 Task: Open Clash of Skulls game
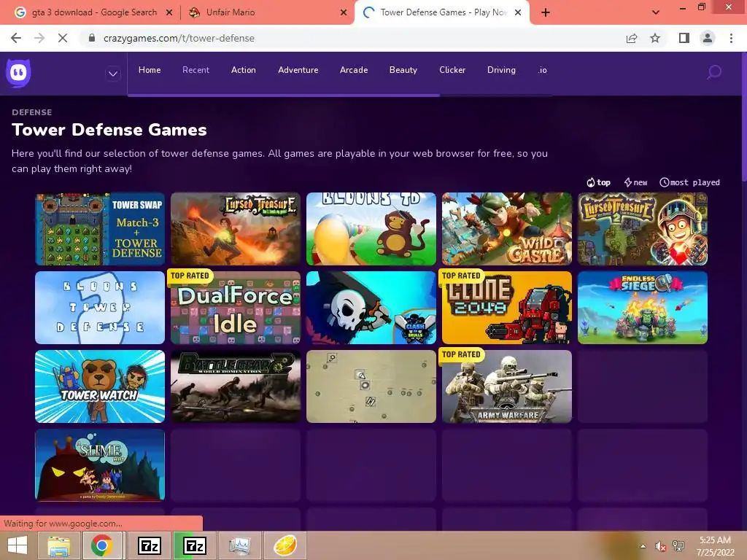(371, 308)
